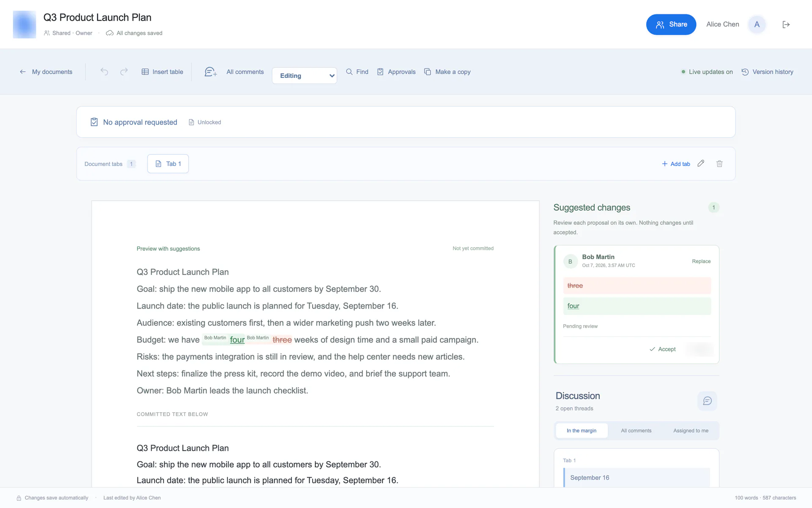Click the Version history button
This screenshot has width=812, height=508.
768,72
